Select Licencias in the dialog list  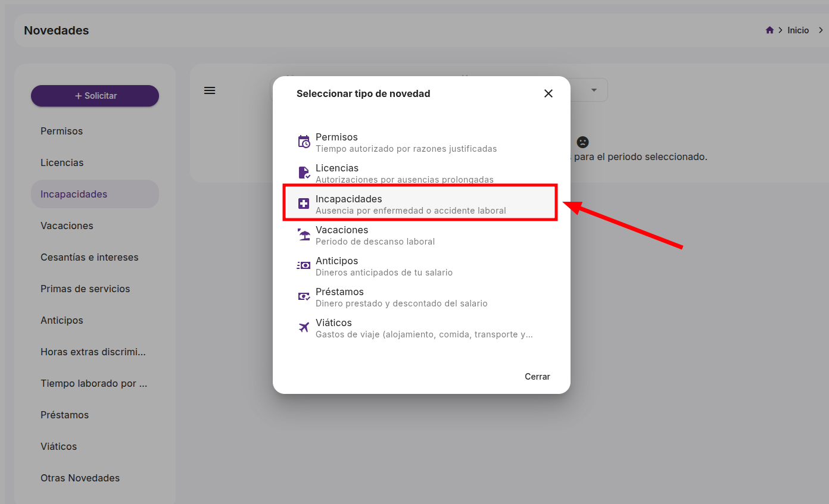[x=422, y=173]
